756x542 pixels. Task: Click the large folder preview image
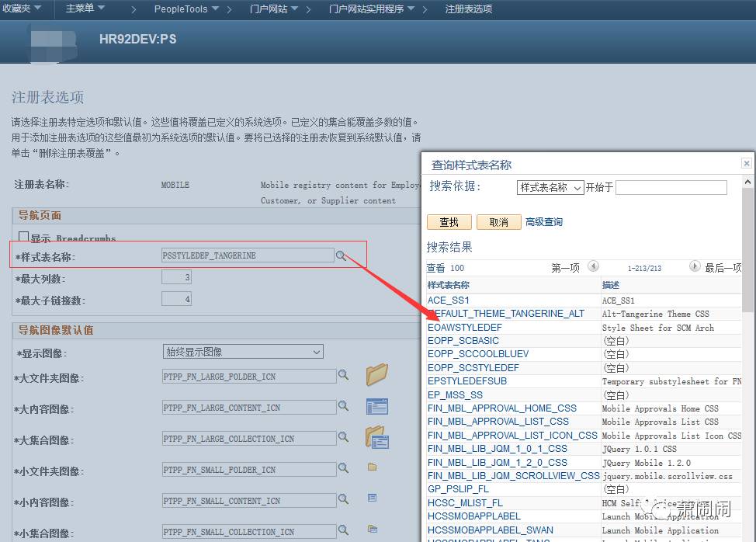(376, 375)
